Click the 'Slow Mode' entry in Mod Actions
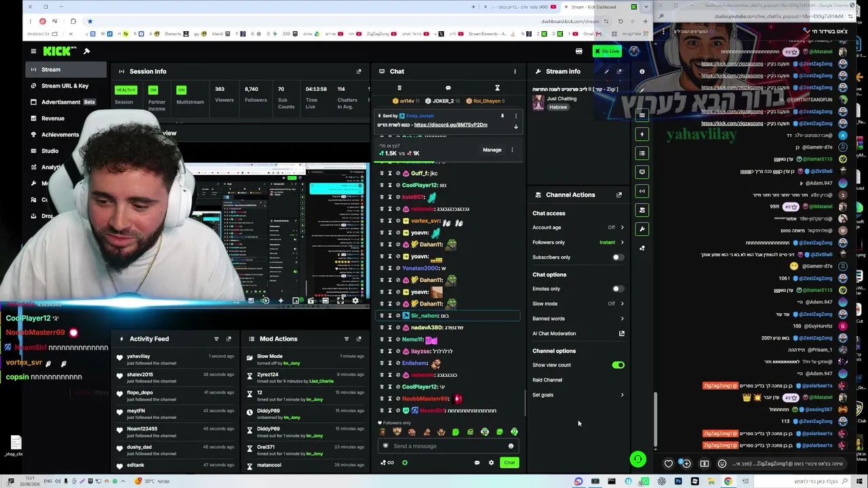The image size is (868, 488). point(269,357)
